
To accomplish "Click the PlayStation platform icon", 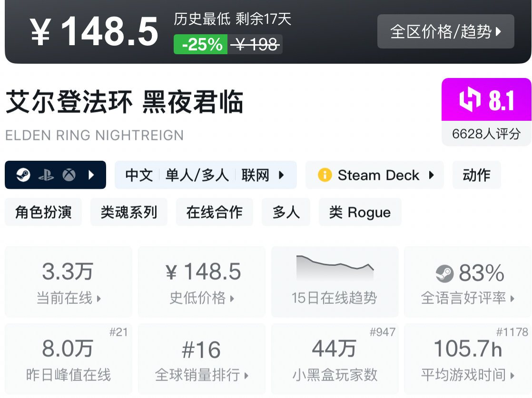I will tap(46, 175).
